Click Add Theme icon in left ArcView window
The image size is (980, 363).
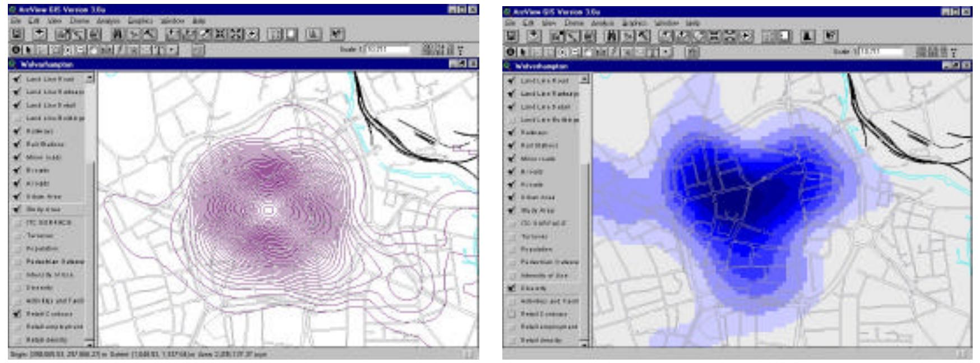tap(40, 34)
